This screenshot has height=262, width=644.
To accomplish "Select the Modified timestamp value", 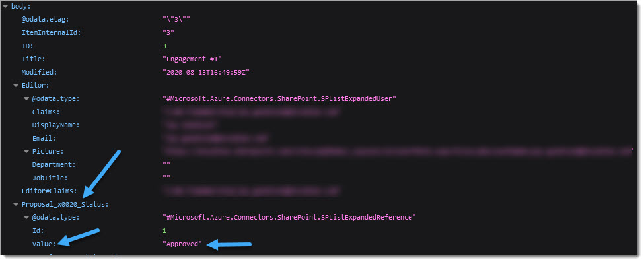I will click(206, 72).
